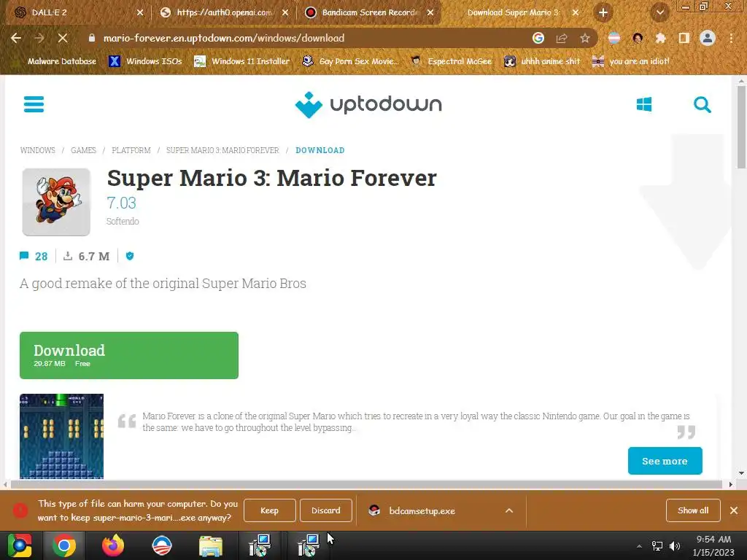Open File Explorer from the taskbar

click(x=211, y=545)
